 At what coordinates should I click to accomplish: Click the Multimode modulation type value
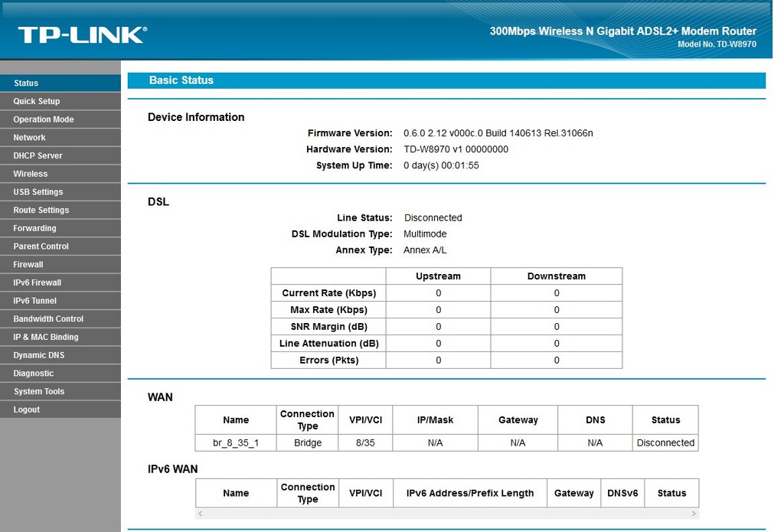point(425,234)
